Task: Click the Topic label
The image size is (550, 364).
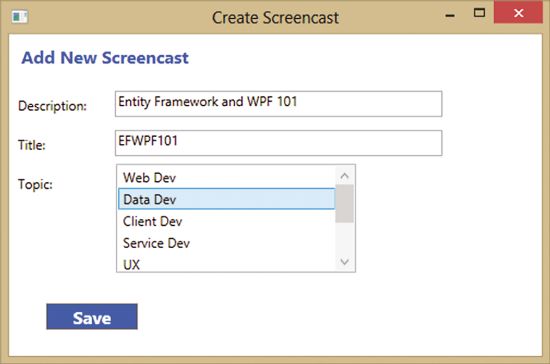Action: point(35,184)
